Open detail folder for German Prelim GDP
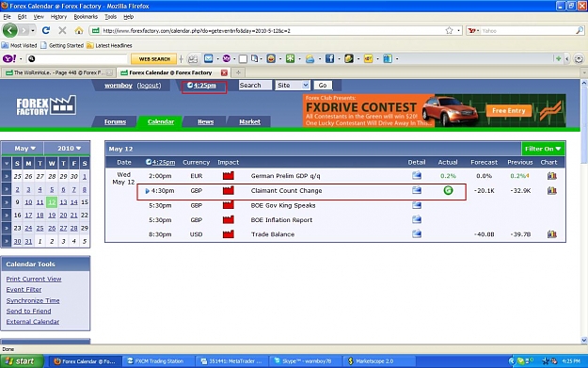This screenshot has width=588, height=368. coord(417,175)
